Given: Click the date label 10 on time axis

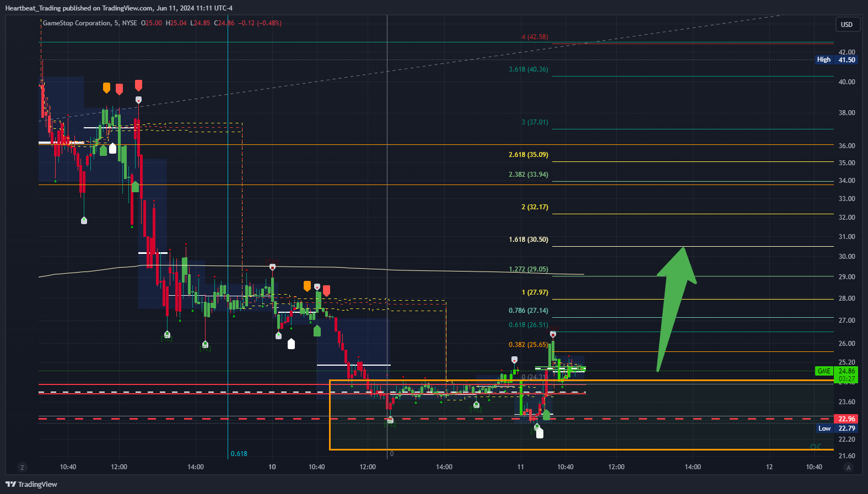Looking at the screenshot, I should (272, 467).
